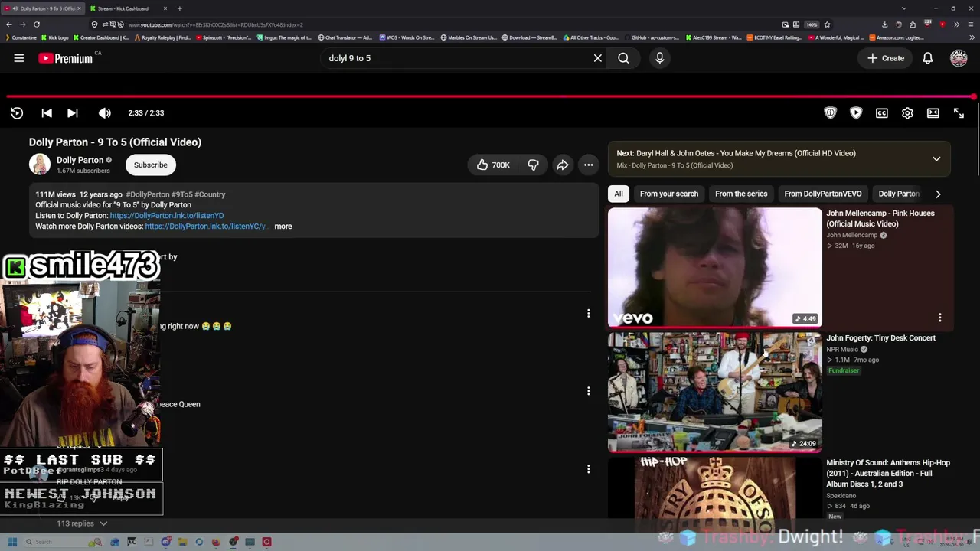Reload the page in the browser
Viewport: 980px width, 551px height.
(36, 24)
